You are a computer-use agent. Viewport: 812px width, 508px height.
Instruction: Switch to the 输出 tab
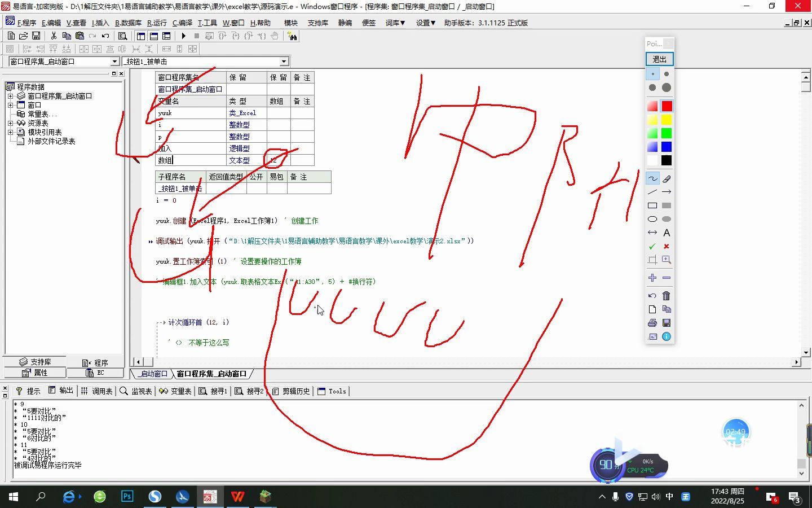pos(61,391)
